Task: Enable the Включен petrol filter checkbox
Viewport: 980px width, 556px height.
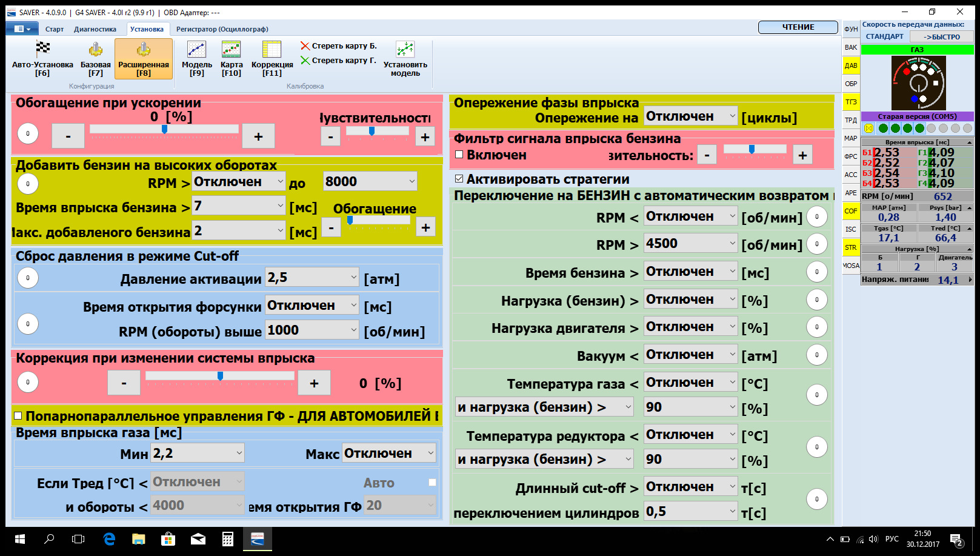Action: 459,155
